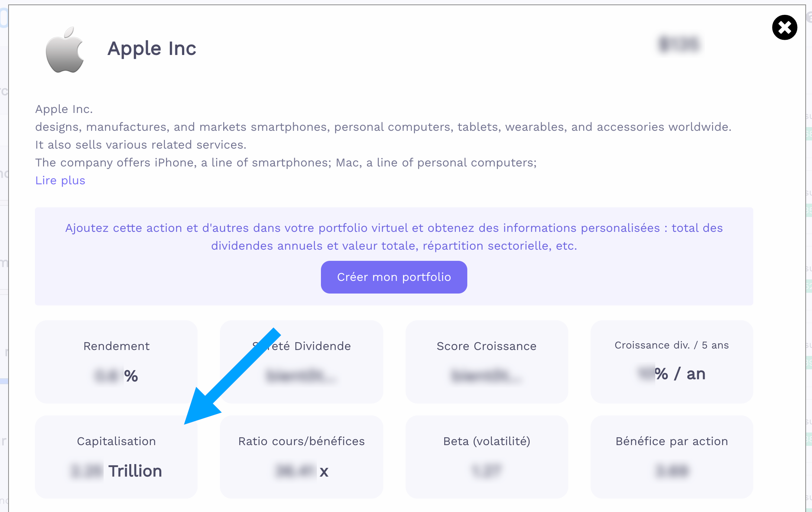This screenshot has height=512, width=812.
Task: Click Croissance div. / 5 ans card
Action: tap(672, 362)
